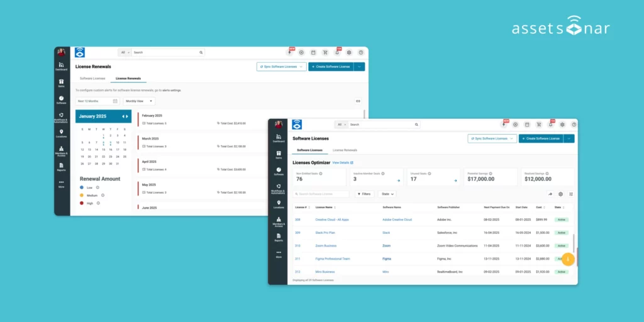
Task: Switch to License Renewals tab in the front window
Action: [x=345, y=150]
